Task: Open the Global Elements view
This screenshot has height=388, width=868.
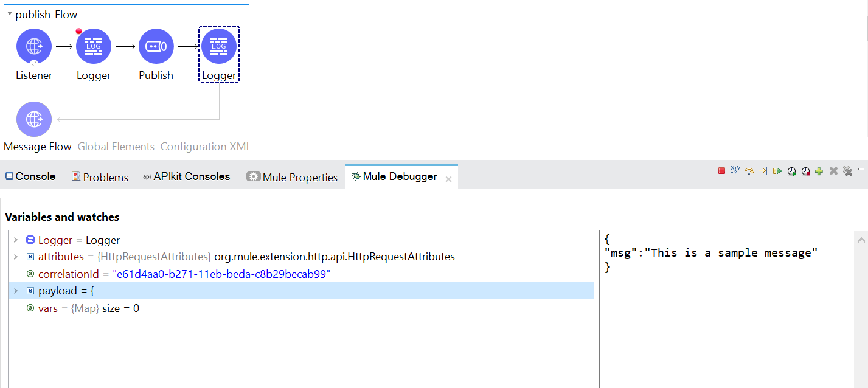Action: tap(116, 146)
